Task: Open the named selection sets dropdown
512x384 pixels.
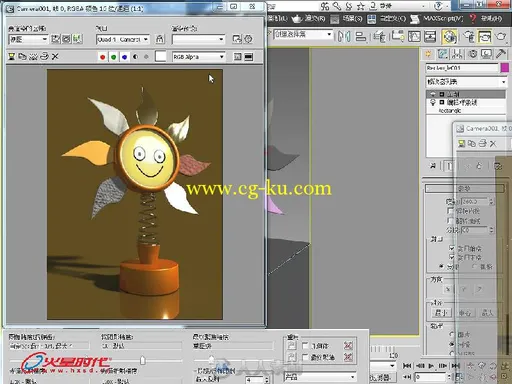Action: tap(303, 34)
